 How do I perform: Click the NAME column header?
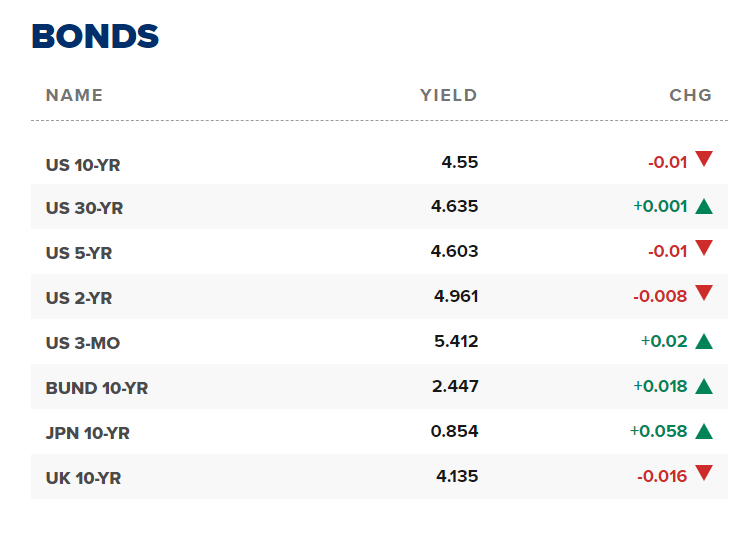[x=74, y=96]
